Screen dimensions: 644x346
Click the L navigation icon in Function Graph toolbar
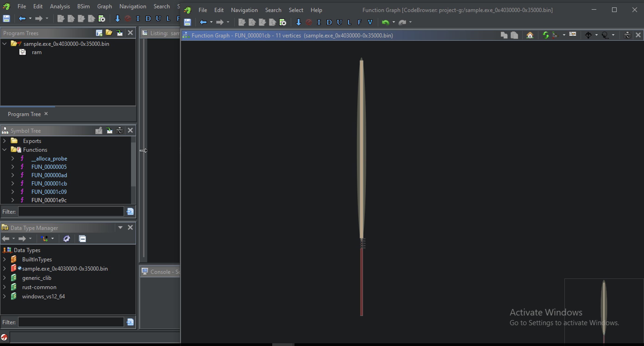point(349,22)
